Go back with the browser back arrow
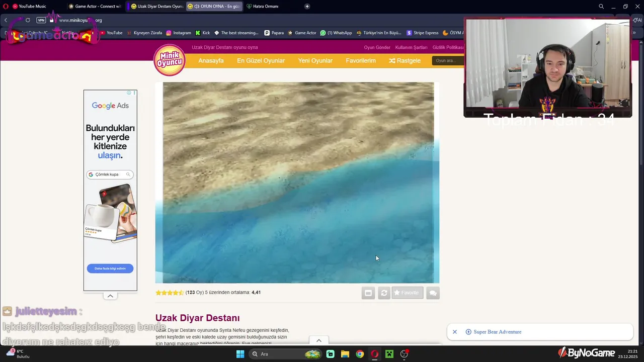 pos(6,20)
